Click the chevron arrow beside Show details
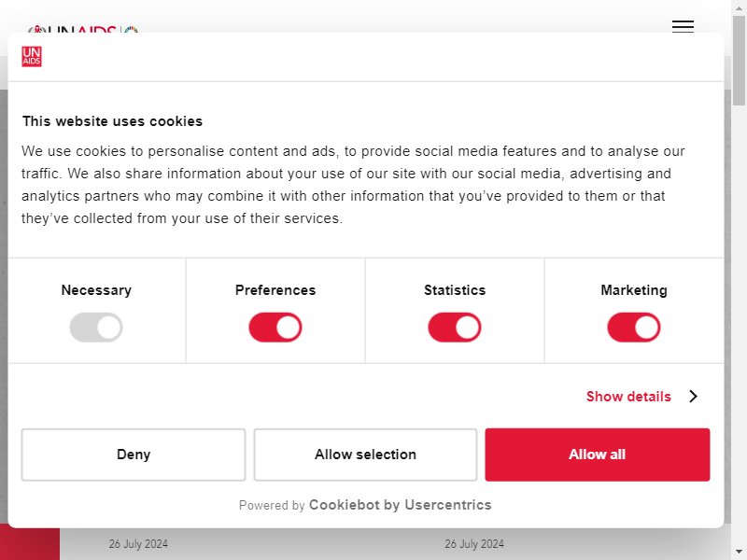Screen dimensions: 747x560 (694, 396)
